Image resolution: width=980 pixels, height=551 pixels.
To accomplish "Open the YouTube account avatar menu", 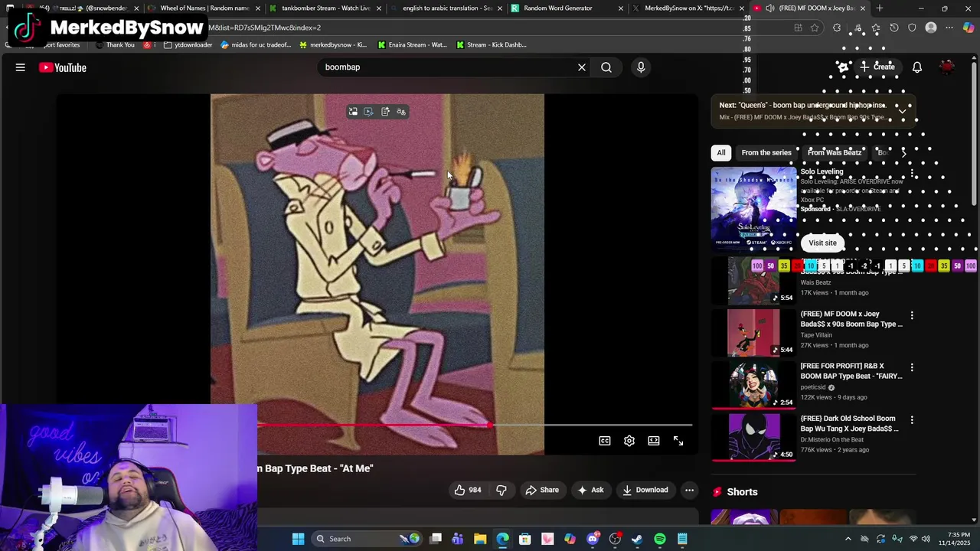I will click(948, 67).
